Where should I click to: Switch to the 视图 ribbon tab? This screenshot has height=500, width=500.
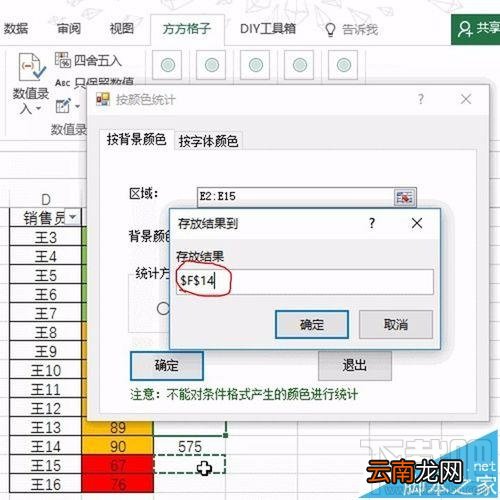coord(122,29)
